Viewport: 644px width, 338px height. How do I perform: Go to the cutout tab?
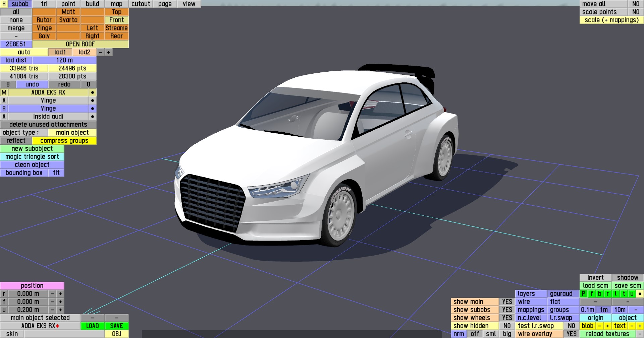[x=141, y=4]
